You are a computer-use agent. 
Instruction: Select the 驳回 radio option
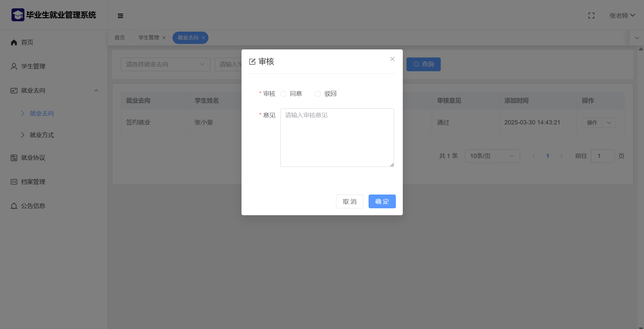point(318,94)
